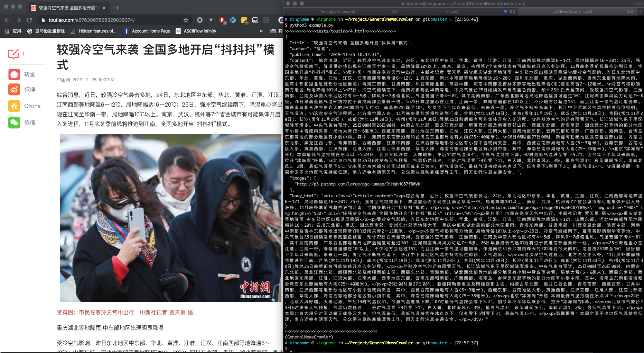Add a new terminal tab with plus button

click(640, 11)
